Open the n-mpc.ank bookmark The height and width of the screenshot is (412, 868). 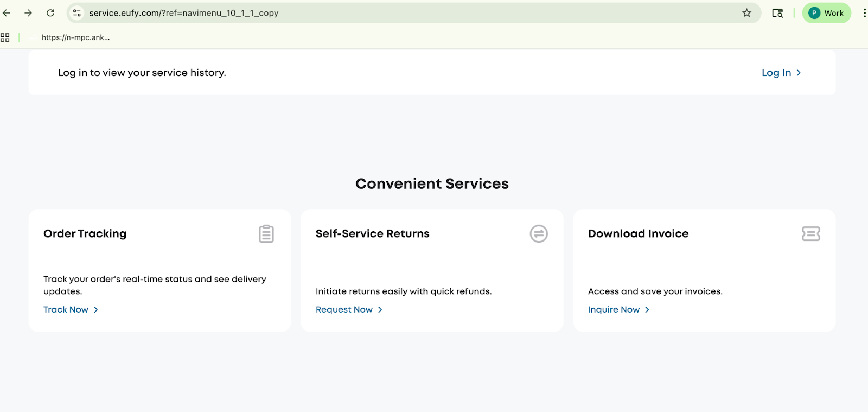(x=75, y=37)
